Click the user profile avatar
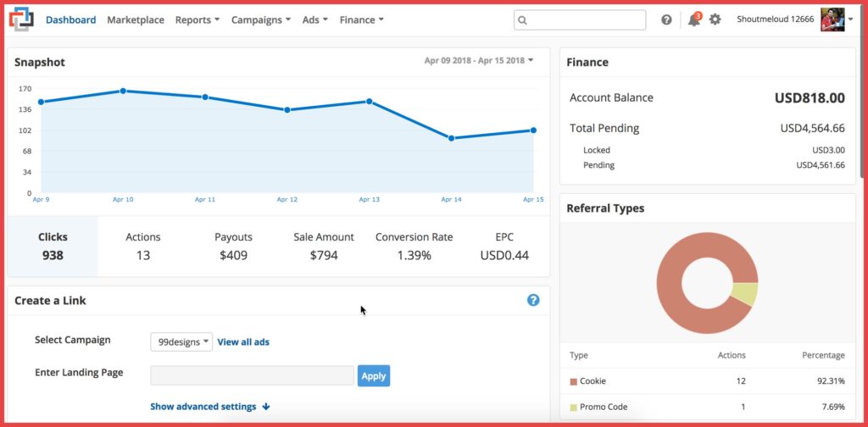 (832, 19)
